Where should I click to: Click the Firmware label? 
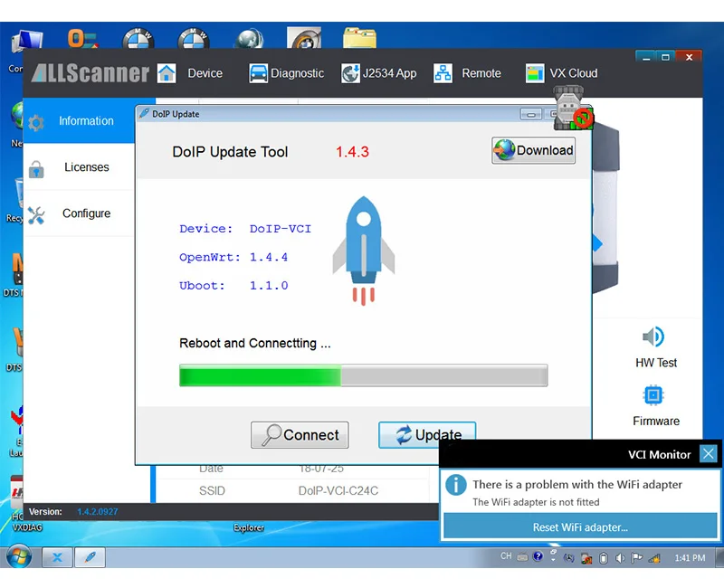(x=656, y=421)
